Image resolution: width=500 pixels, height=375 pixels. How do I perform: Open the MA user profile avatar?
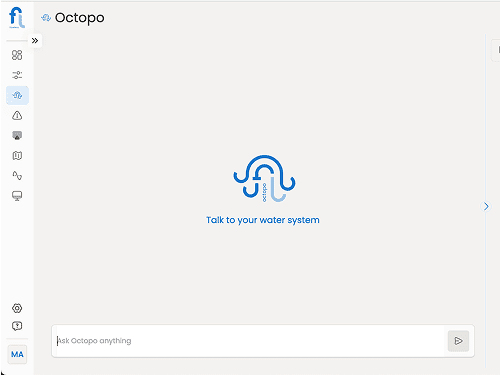pyautogui.click(x=17, y=354)
